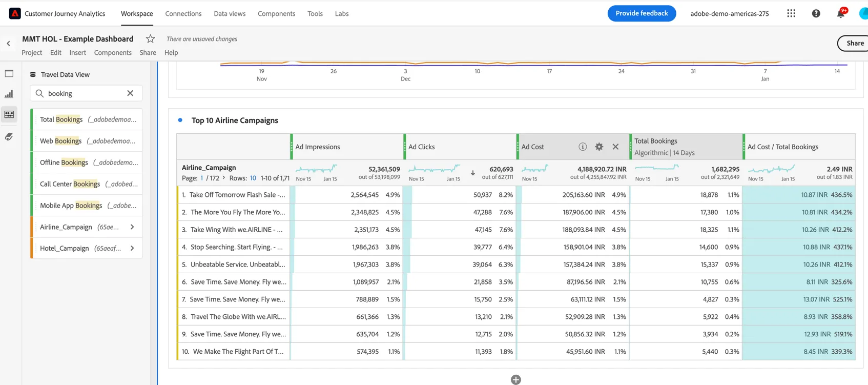868x385 pixels.
Task: Open the apps grid switcher
Action: (x=791, y=13)
